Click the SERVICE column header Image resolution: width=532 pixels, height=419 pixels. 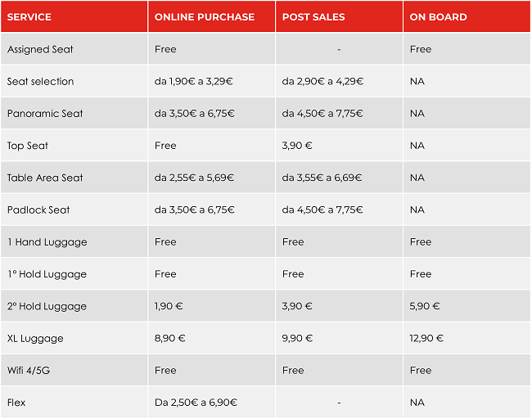29,17
